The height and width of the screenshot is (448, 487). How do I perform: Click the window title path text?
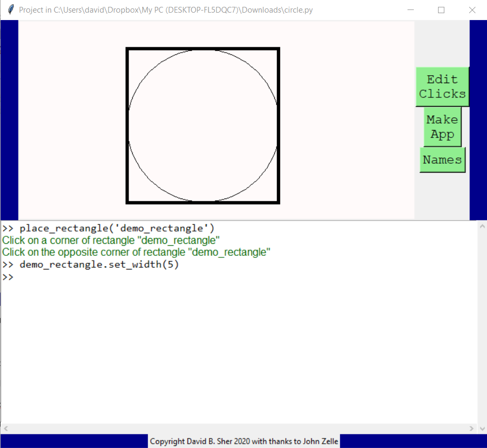tap(165, 10)
